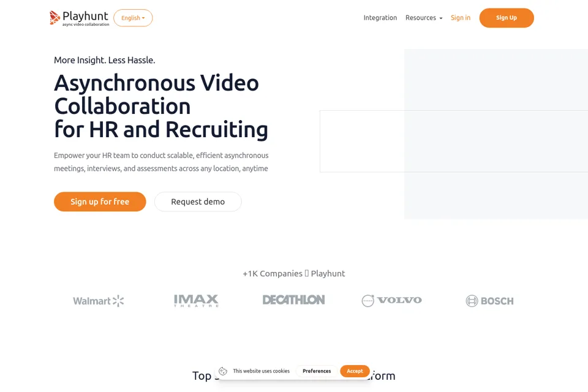This screenshot has height=392, width=588.
Task: Open cookie Preferences
Action: 317,371
